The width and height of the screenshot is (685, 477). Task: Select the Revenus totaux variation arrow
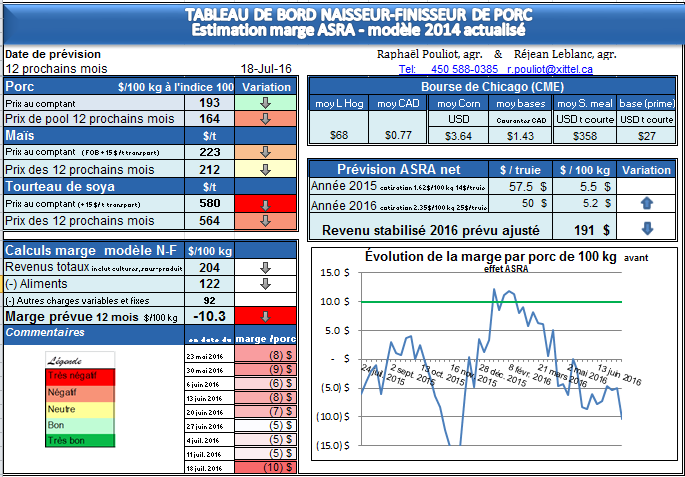pos(266,267)
